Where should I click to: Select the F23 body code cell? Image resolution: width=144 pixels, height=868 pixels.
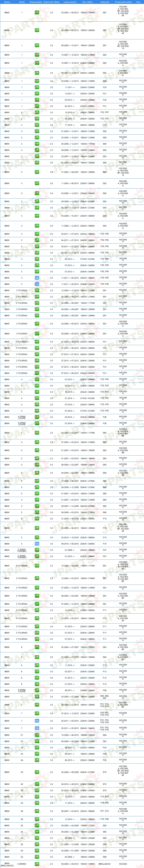coord(105,125)
